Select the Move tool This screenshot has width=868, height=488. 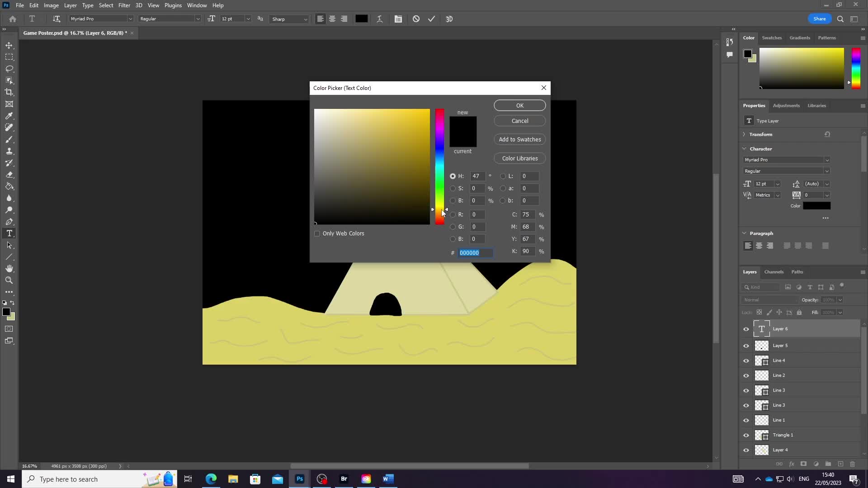click(x=9, y=46)
